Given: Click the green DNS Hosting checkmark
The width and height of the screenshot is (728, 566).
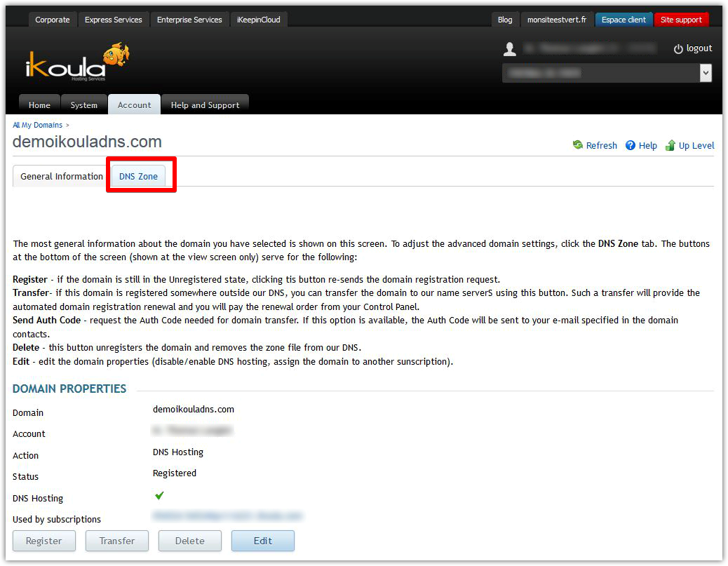Looking at the screenshot, I should tap(159, 497).
